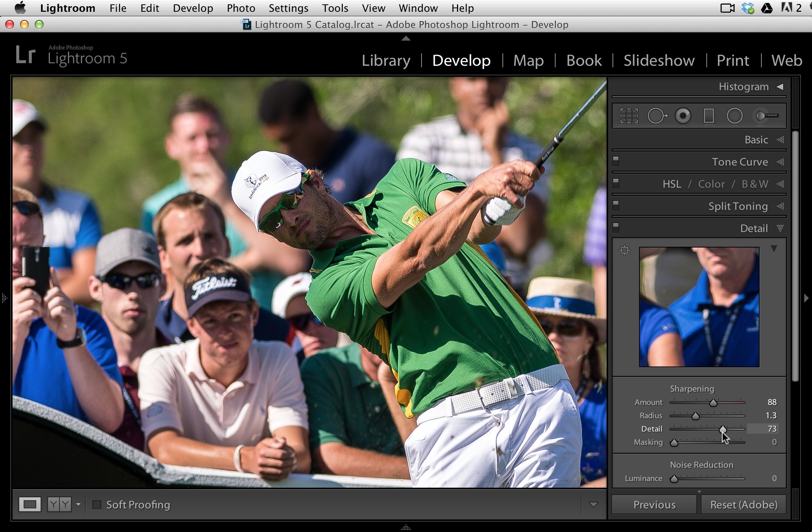Select the Graduated Filter tool
The width and height of the screenshot is (812, 532).
click(x=709, y=116)
